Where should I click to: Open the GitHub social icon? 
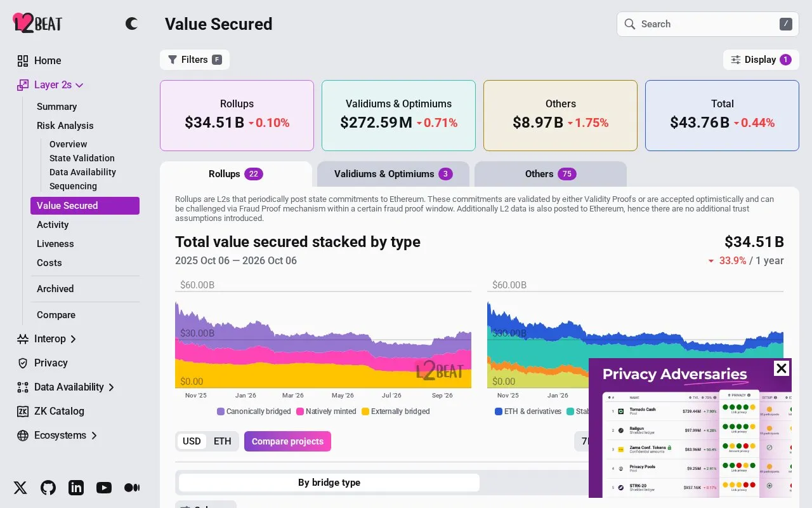(48, 488)
